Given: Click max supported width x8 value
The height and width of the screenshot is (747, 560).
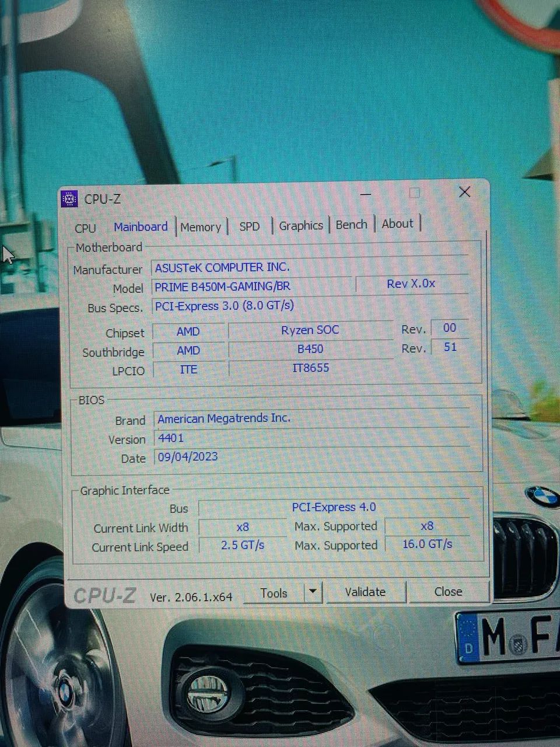Looking at the screenshot, I should tap(427, 525).
